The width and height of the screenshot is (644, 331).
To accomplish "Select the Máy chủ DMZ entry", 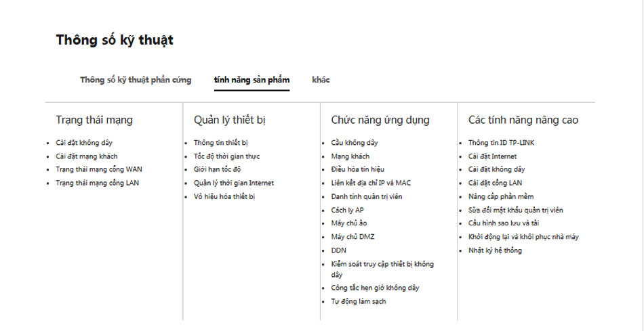I will click(353, 237).
